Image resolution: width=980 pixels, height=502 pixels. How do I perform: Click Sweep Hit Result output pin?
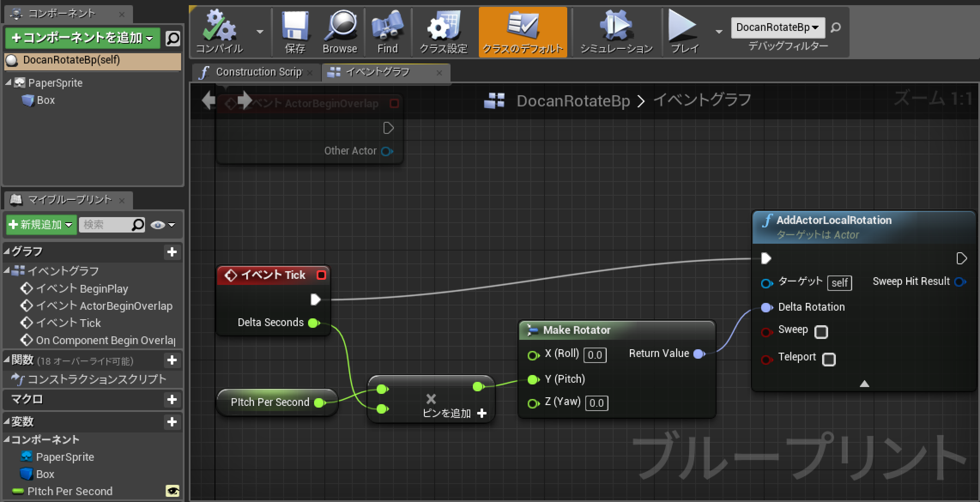(960, 282)
